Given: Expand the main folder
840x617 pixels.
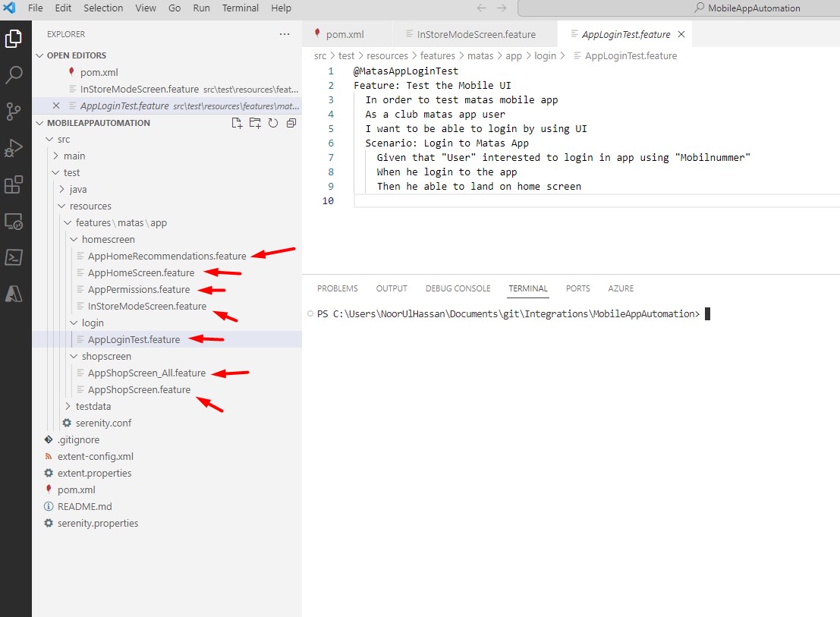Looking at the screenshot, I should click(55, 156).
